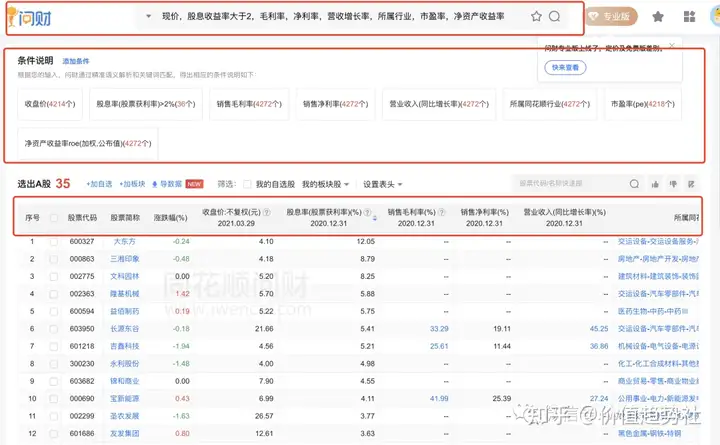Check the row checkbox for 603950
The height and width of the screenshot is (445, 720).
pos(54,329)
